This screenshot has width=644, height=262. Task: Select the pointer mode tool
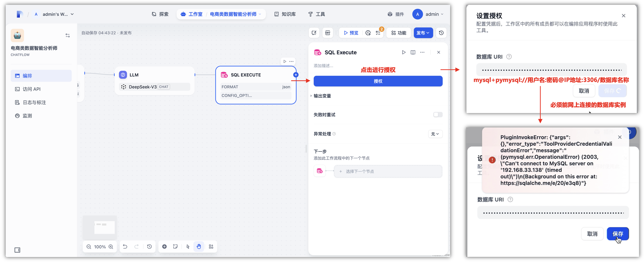pos(188,247)
